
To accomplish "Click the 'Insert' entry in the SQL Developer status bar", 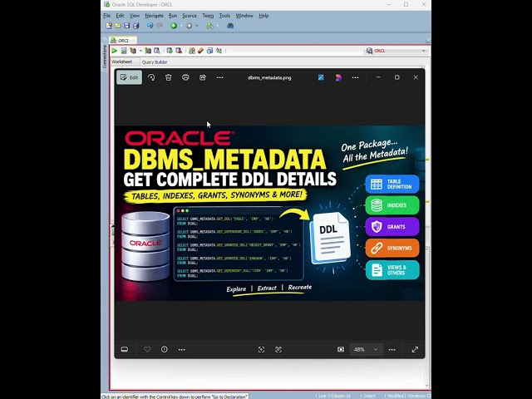I will click(369, 396).
